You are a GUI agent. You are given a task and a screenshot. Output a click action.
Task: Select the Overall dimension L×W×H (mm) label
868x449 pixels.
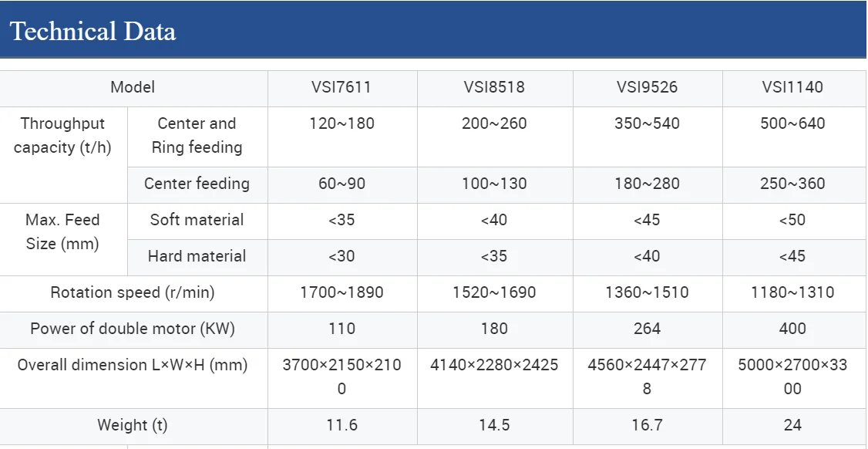tap(133, 365)
